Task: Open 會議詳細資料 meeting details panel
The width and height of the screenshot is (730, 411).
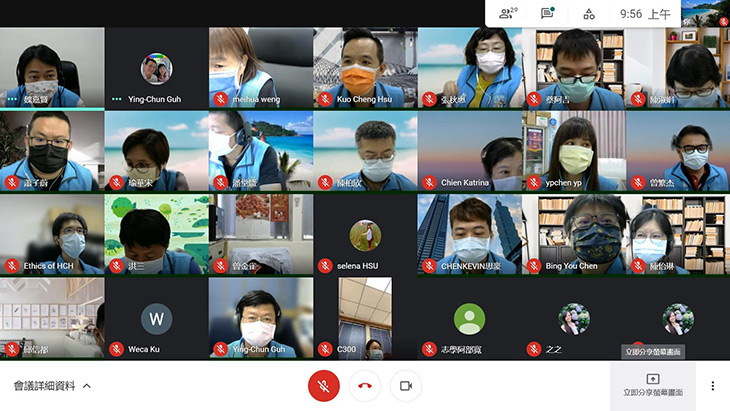Action: pyautogui.click(x=44, y=386)
